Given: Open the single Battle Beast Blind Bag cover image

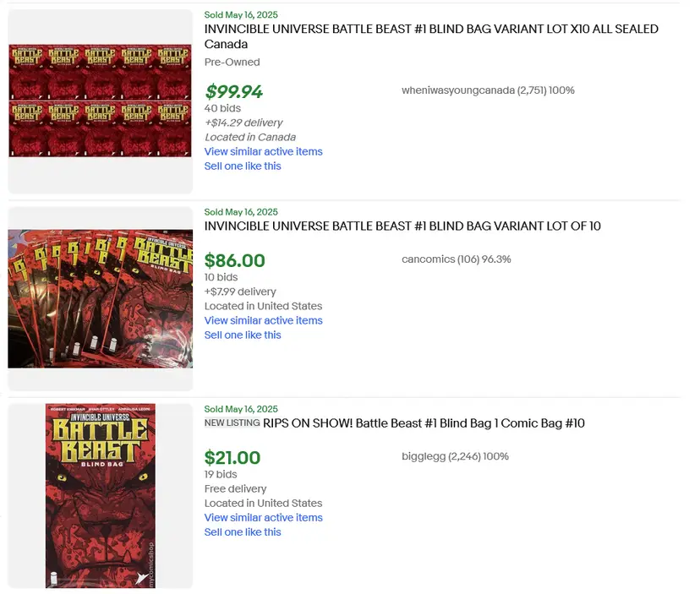Looking at the screenshot, I should tap(100, 495).
